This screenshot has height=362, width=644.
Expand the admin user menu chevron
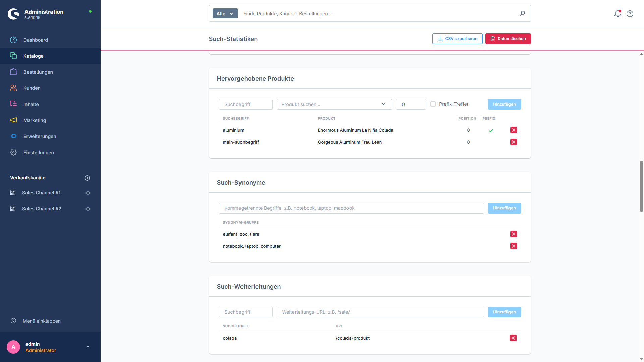click(88, 347)
